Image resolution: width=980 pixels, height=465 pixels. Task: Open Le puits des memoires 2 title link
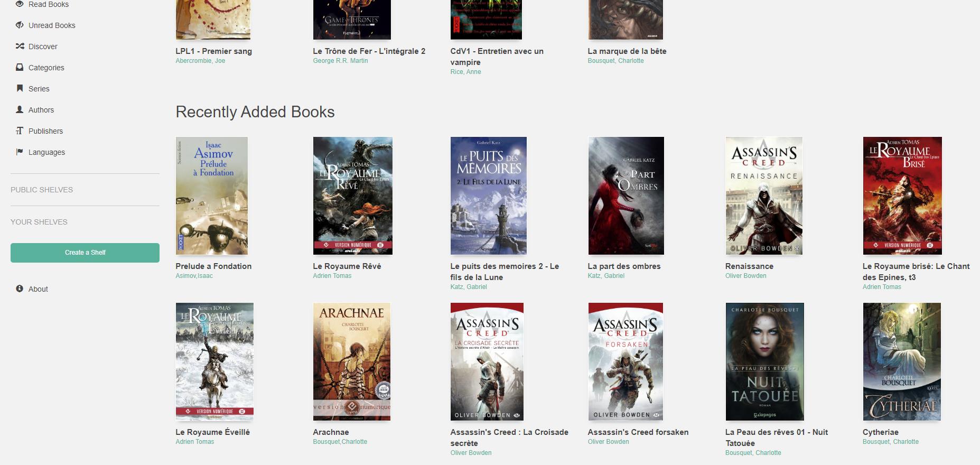[505, 272]
